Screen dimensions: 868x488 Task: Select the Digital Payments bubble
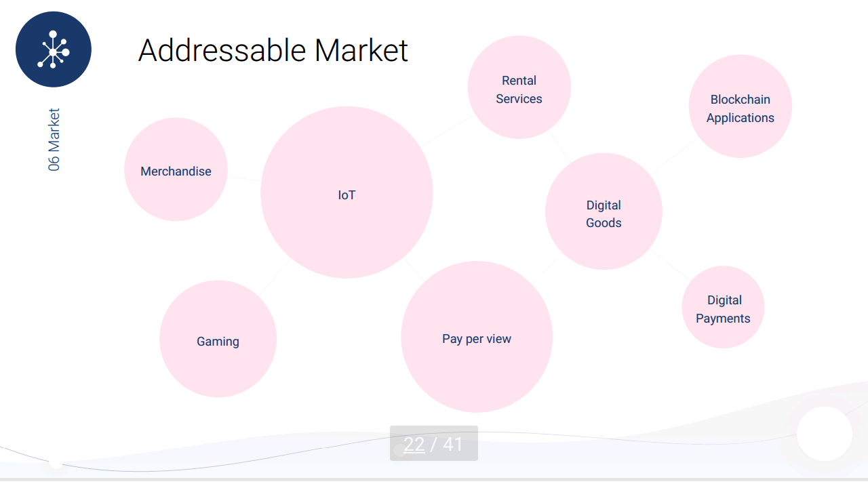point(723,307)
